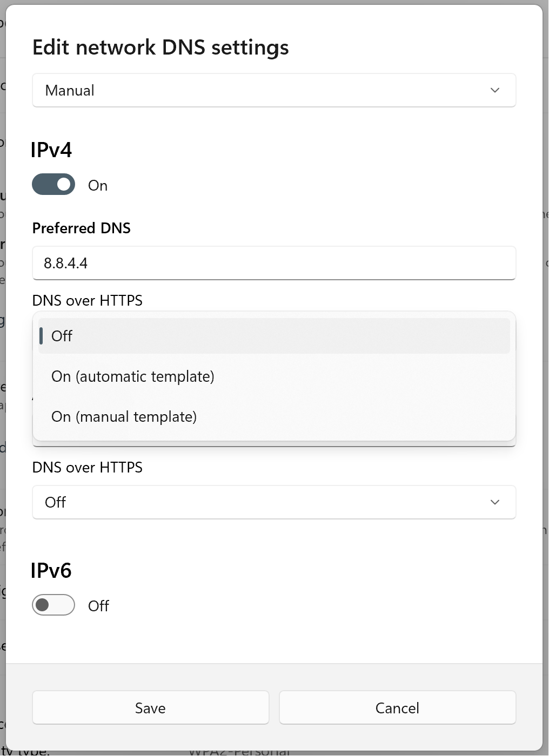
Task: Click the Edit network DNS settings title
Action: [x=160, y=48]
